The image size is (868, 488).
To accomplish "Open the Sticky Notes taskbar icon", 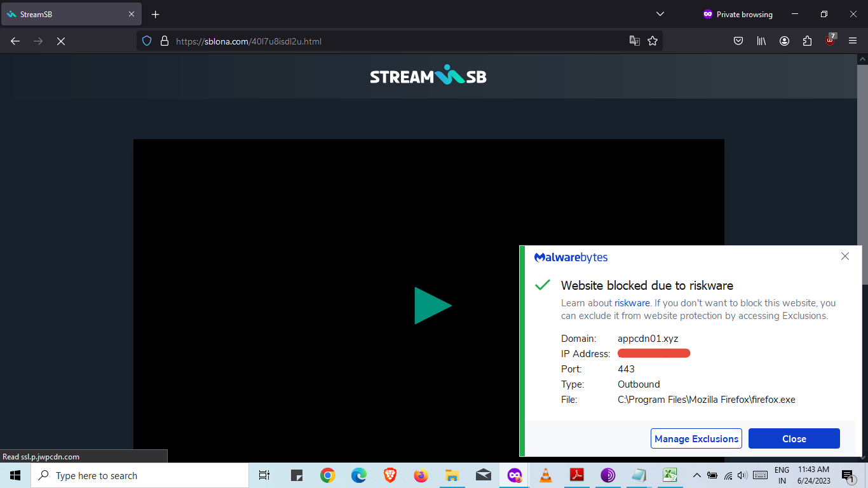I will [297, 475].
